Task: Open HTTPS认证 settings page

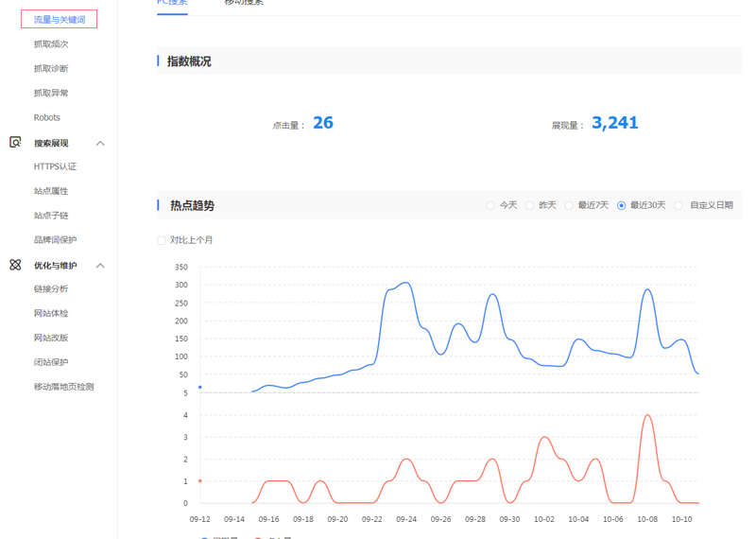Action: (55, 167)
